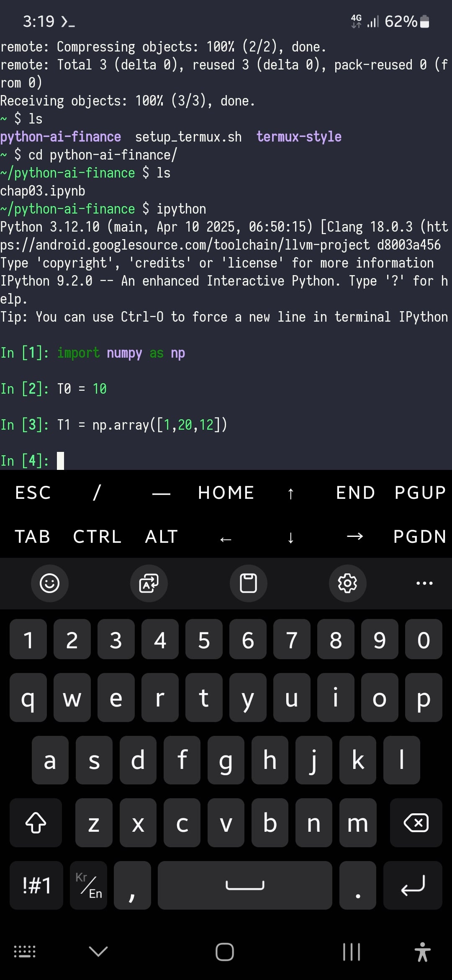The width and height of the screenshot is (452, 980).
Task: Tap the left arrow extra key
Action: (226, 537)
